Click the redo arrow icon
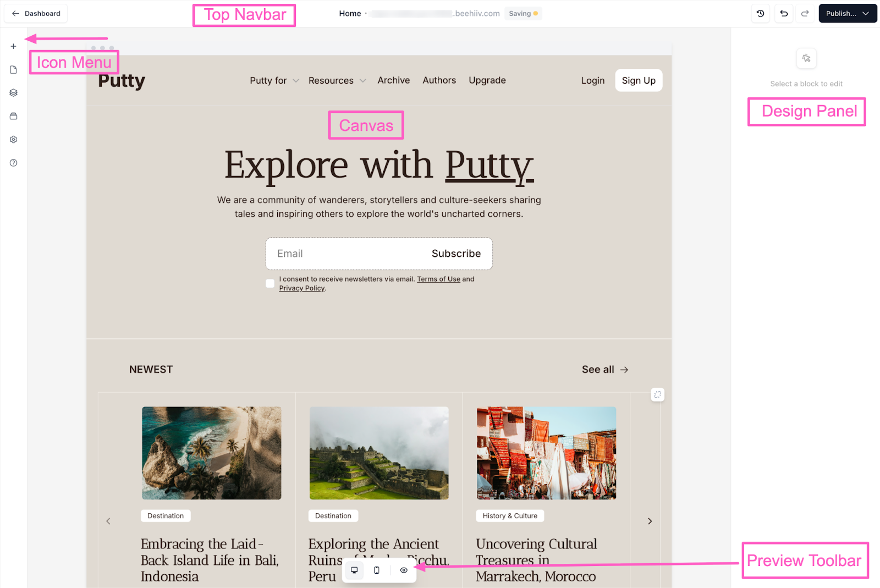The image size is (880, 588). pyautogui.click(x=805, y=14)
